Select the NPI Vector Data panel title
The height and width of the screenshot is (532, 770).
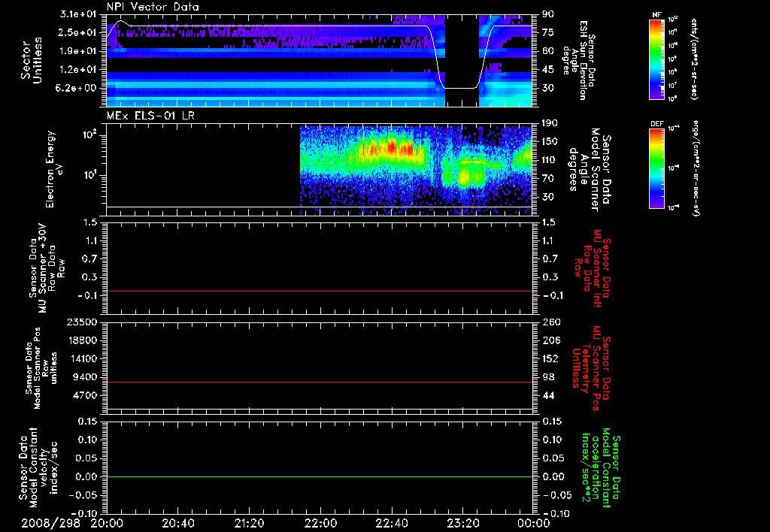click(x=153, y=7)
